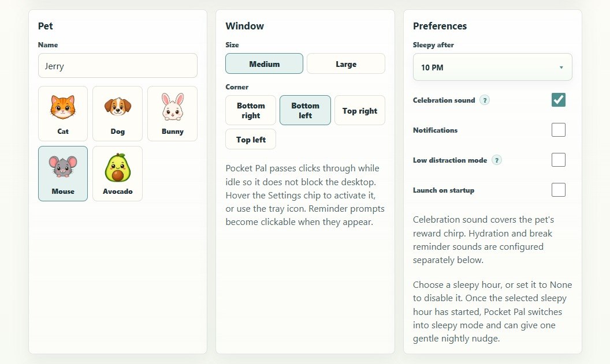Click the pet Name input field
Image resolution: width=610 pixels, height=364 pixels.
tap(117, 66)
